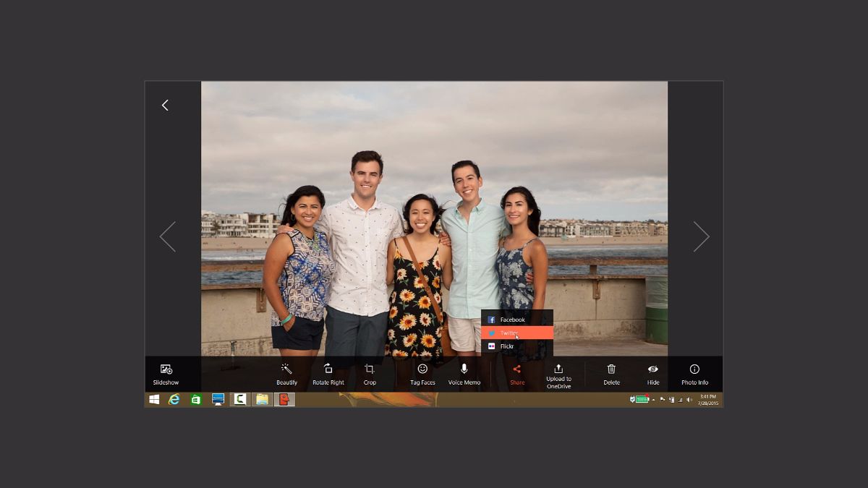
Task: Apply Beautify to the photo
Action: pos(286,373)
